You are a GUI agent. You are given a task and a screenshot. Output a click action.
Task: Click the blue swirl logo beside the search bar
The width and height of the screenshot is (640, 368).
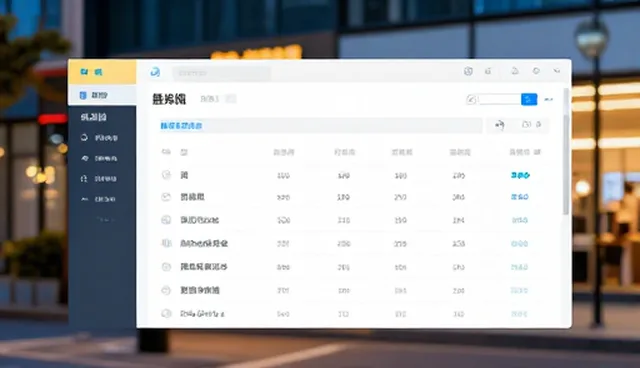155,72
